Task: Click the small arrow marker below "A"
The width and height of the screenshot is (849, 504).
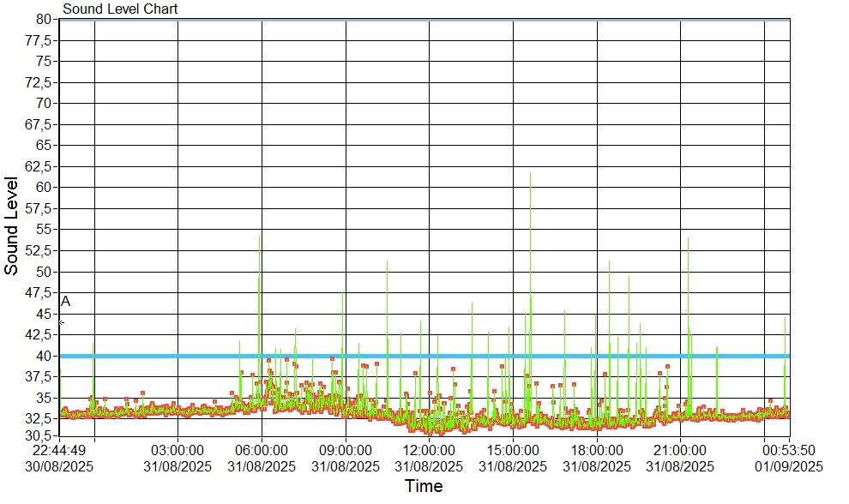Action: 62,323
